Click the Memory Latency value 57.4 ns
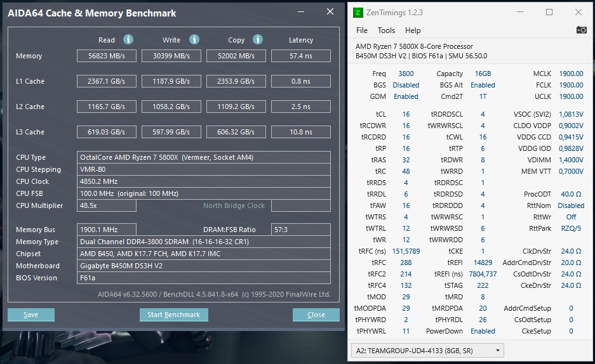This screenshot has height=364, width=595. pos(301,56)
